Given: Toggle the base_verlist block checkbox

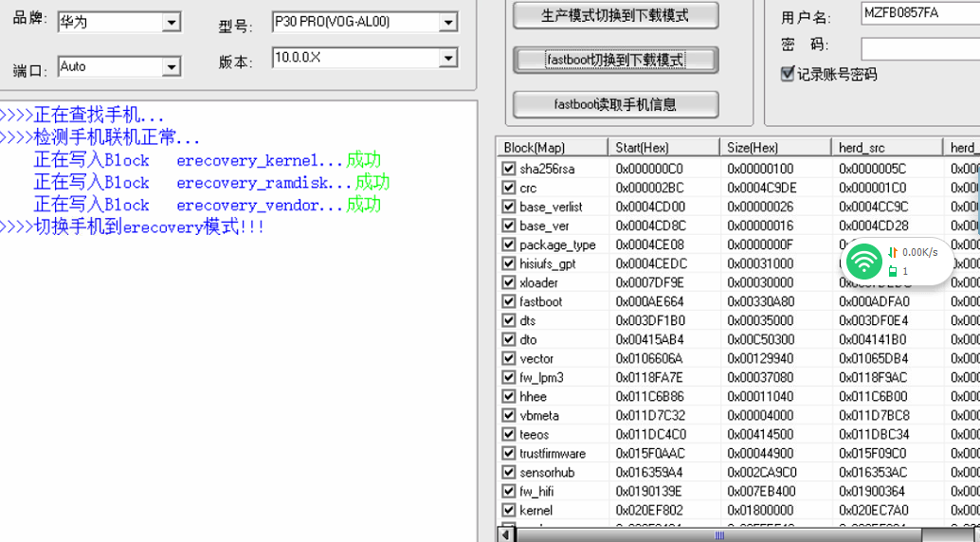Looking at the screenshot, I should pos(509,207).
